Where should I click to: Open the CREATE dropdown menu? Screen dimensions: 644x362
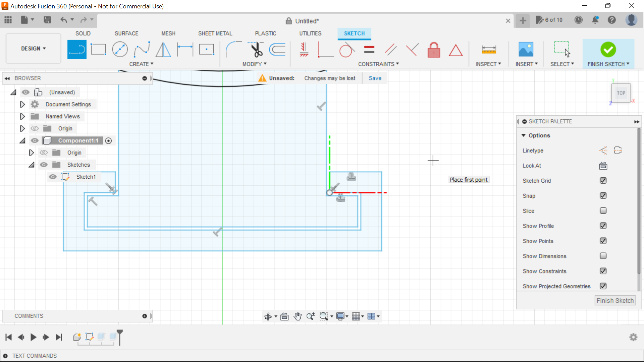coord(141,64)
